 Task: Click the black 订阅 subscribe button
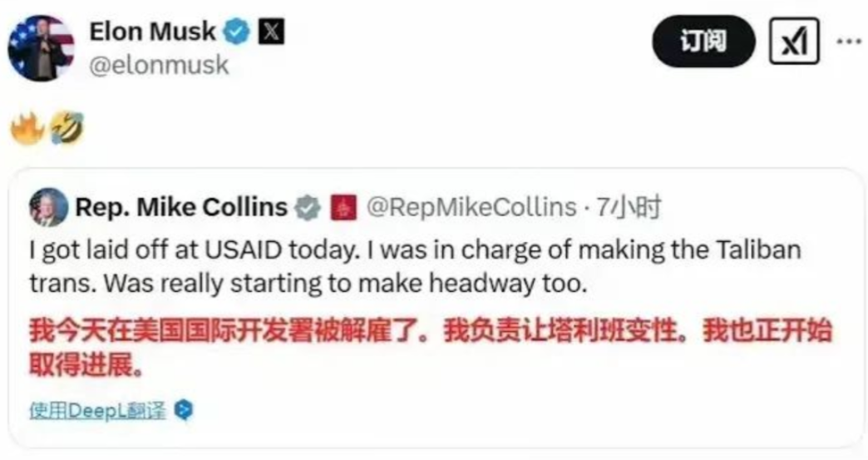703,42
